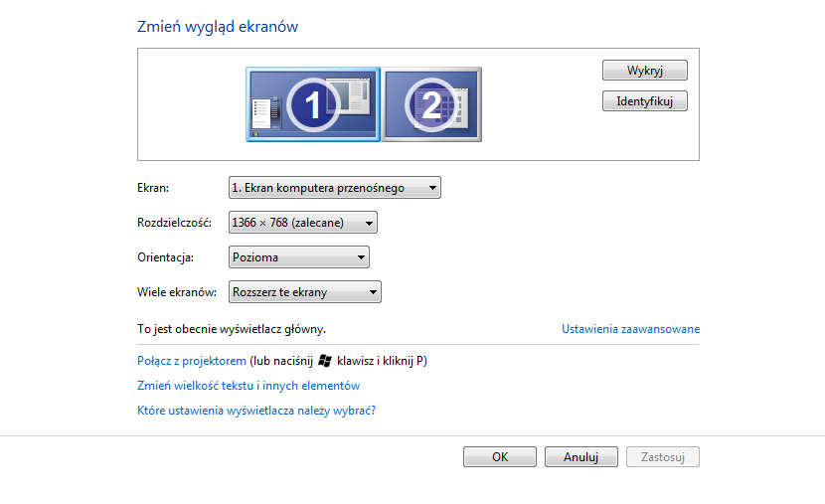Click the arrow on the Ekran combo box
Viewport: 825px width, 504px height.
pyautogui.click(x=432, y=188)
